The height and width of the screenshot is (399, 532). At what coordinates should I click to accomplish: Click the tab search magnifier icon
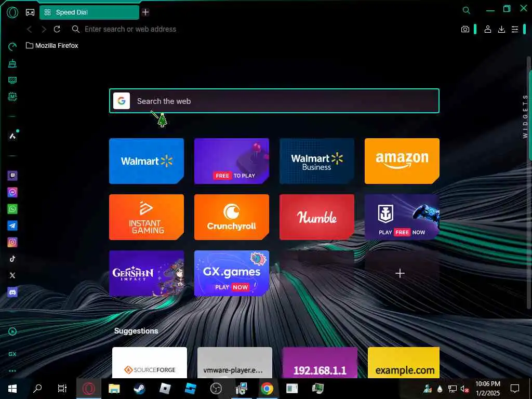467,10
